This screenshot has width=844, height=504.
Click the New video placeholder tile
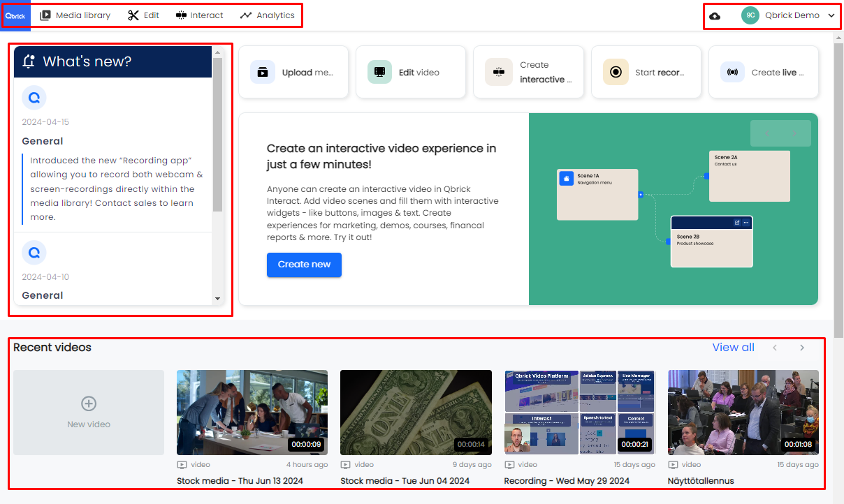[89, 413]
